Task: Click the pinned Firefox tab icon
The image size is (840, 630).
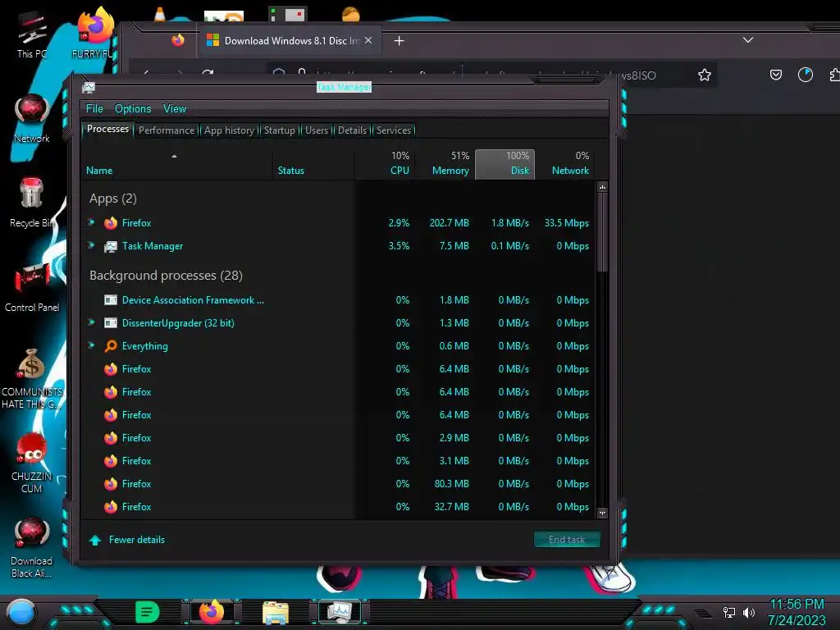Action: click(178, 40)
